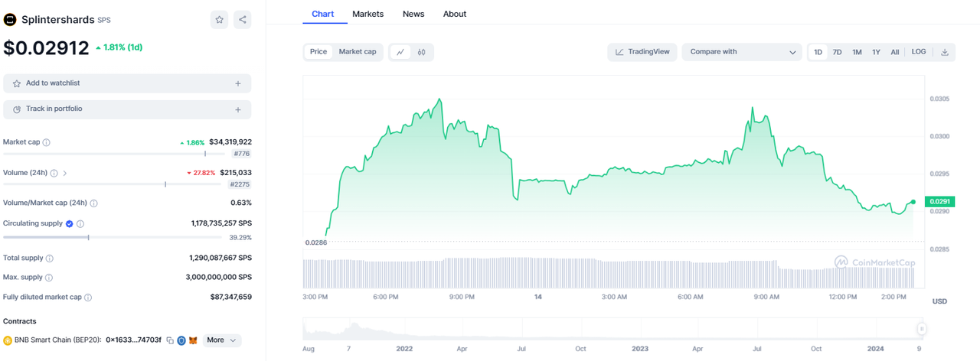This screenshot has height=361, width=980.
Task: Share the Splintershards page
Action: (x=242, y=20)
